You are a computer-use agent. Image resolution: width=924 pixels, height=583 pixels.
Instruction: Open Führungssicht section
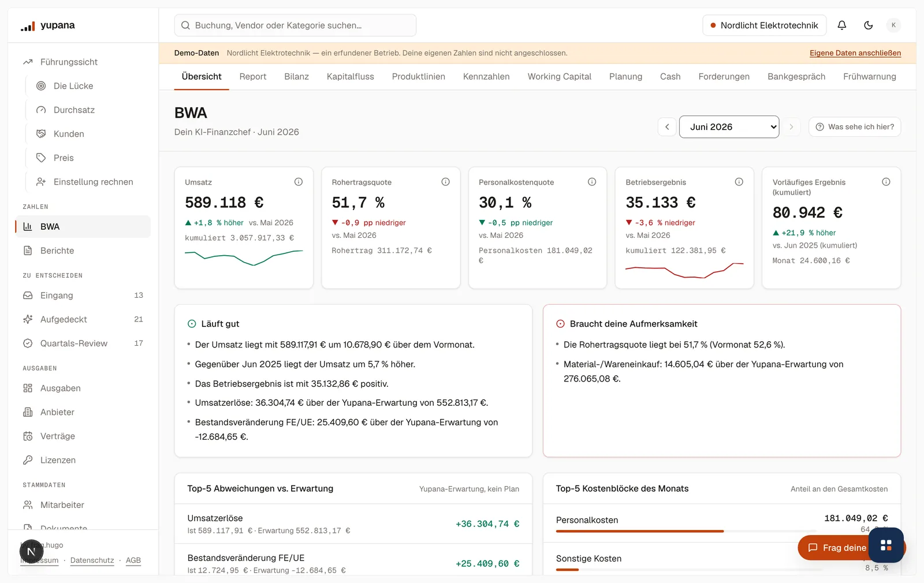click(83, 62)
